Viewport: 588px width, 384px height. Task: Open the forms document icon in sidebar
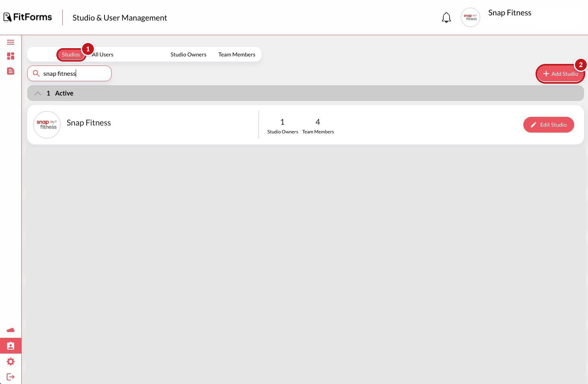point(11,71)
